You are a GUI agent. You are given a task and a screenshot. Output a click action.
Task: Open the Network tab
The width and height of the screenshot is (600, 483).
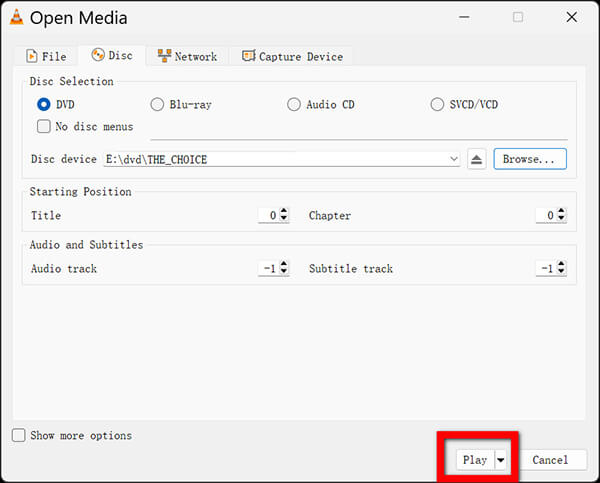pyautogui.click(x=187, y=56)
